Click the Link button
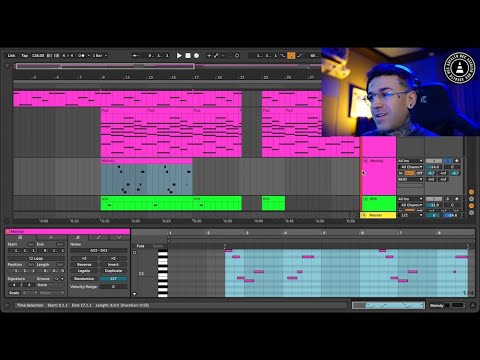Viewport: 480px width, 360px height. pyautogui.click(x=12, y=56)
